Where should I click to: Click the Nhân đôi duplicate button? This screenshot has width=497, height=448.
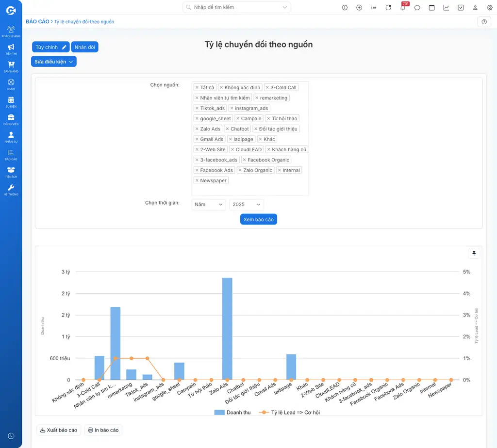coord(84,47)
